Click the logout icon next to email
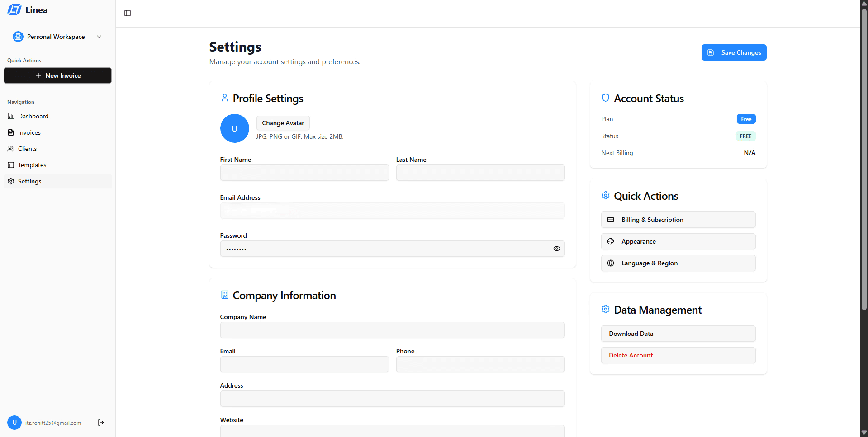868x437 pixels. point(100,423)
